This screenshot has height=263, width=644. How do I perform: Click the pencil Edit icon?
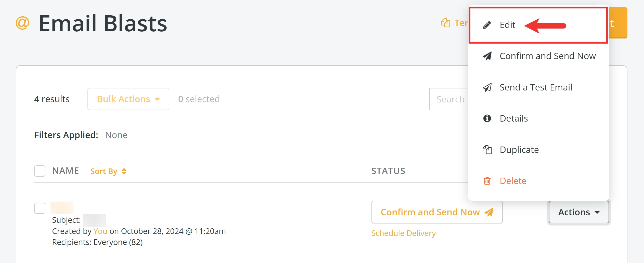click(x=487, y=25)
